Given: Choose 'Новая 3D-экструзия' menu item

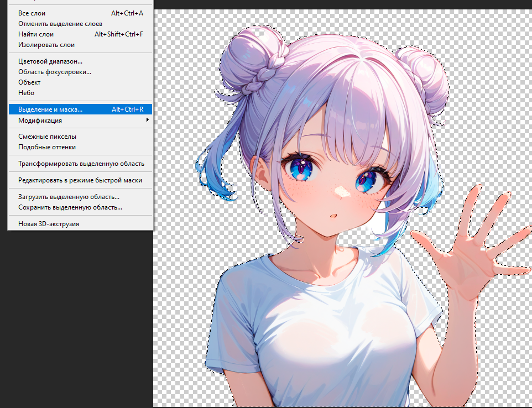Looking at the screenshot, I should (80, 224).
